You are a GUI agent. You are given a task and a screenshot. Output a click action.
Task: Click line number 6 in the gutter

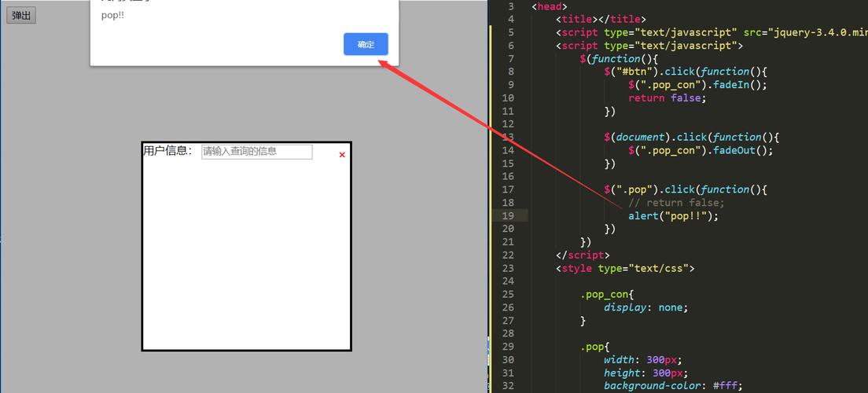pyautogui.click(x=511, y=46)
